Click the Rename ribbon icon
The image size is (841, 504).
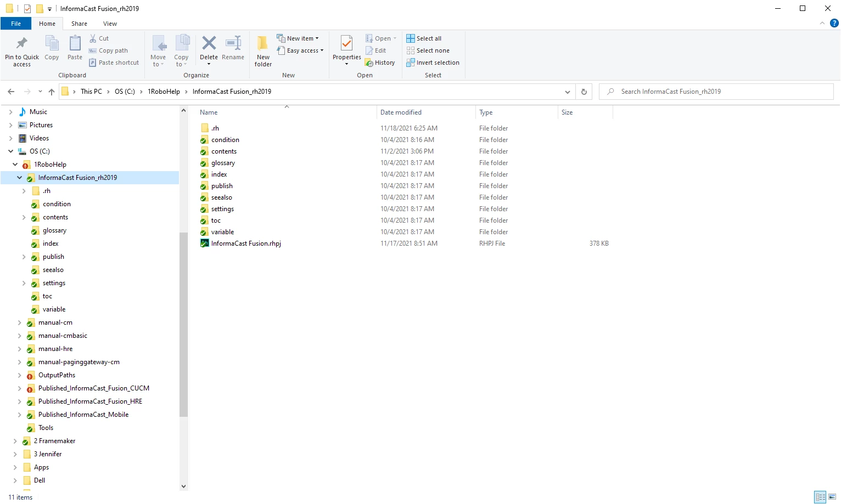(233, 43)
